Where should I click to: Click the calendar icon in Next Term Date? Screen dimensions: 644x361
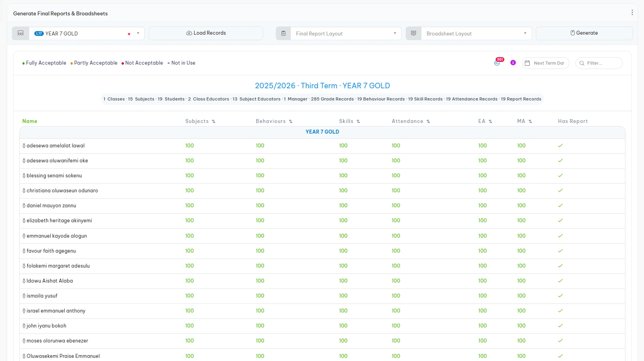pyautogui.click(x=527, y=63)
